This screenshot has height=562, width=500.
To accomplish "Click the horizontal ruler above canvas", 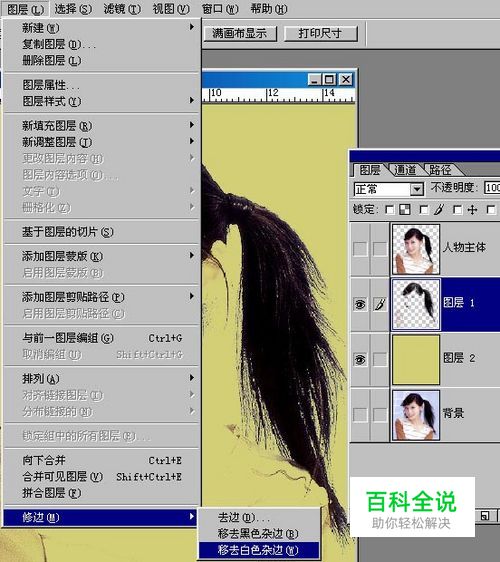I will point(279,95).
